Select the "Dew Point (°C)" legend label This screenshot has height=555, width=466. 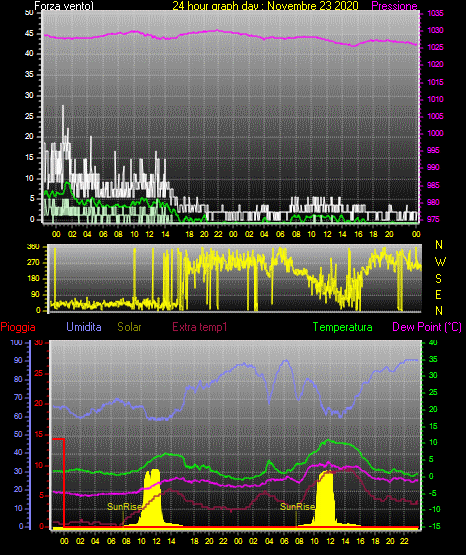pos(427,327)
